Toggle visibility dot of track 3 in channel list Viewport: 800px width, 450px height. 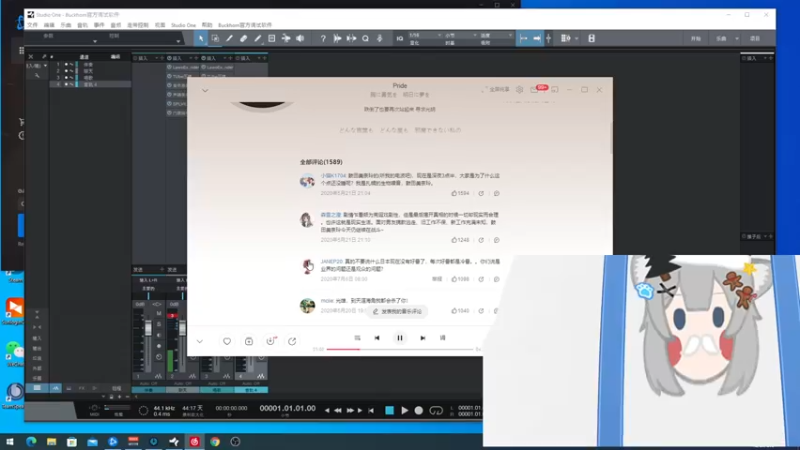coord(66,78)
